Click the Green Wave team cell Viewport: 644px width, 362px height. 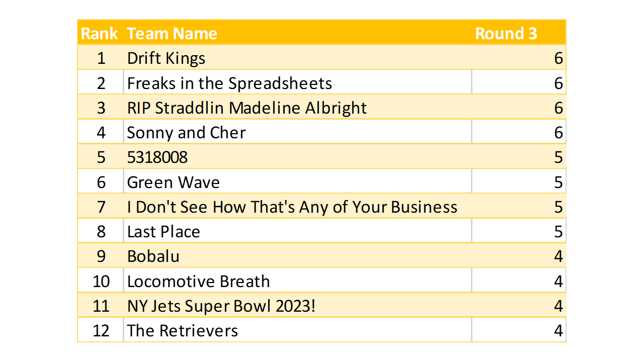click(x=173, y=182)
